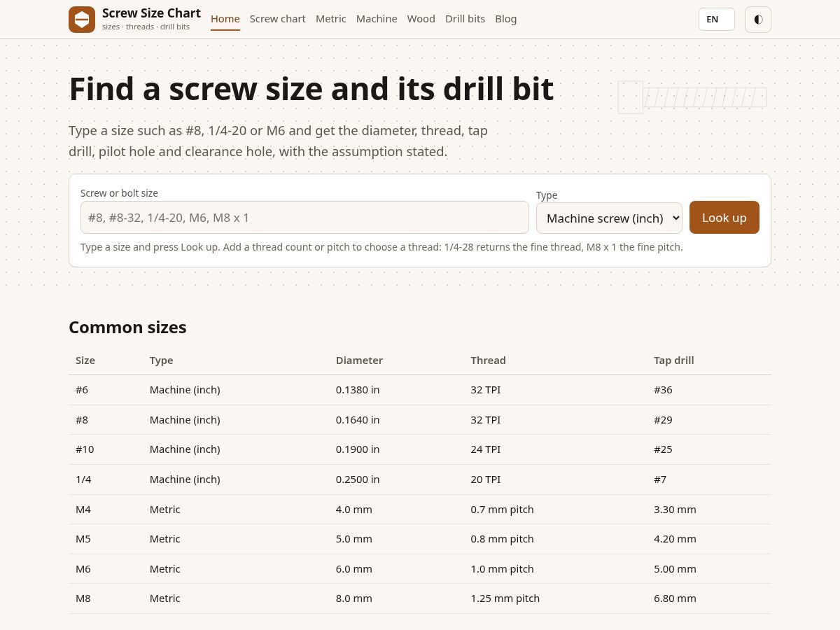The width and height of the screenshot is (840, 630).
Task: Toggle the dark/light theme button
Action: [x=758, y=20]
